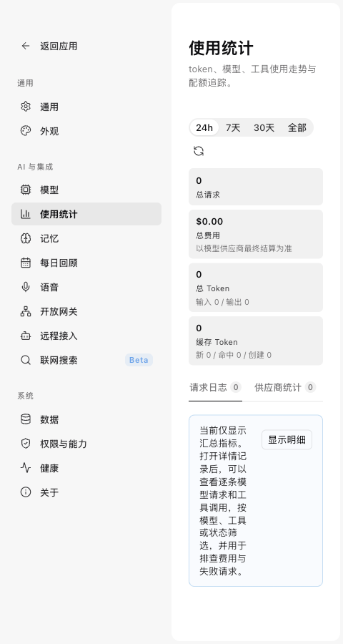This screenshot has height=644, width=343.
Task: Go to 远程接入 settings
Action: (86, 336)
